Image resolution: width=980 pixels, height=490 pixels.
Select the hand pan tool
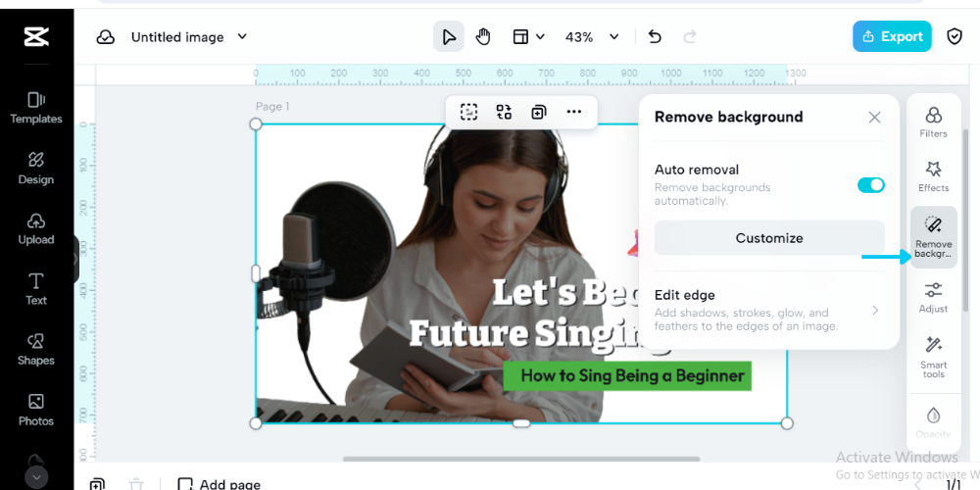pyautogui.click(x=483, y=37)
